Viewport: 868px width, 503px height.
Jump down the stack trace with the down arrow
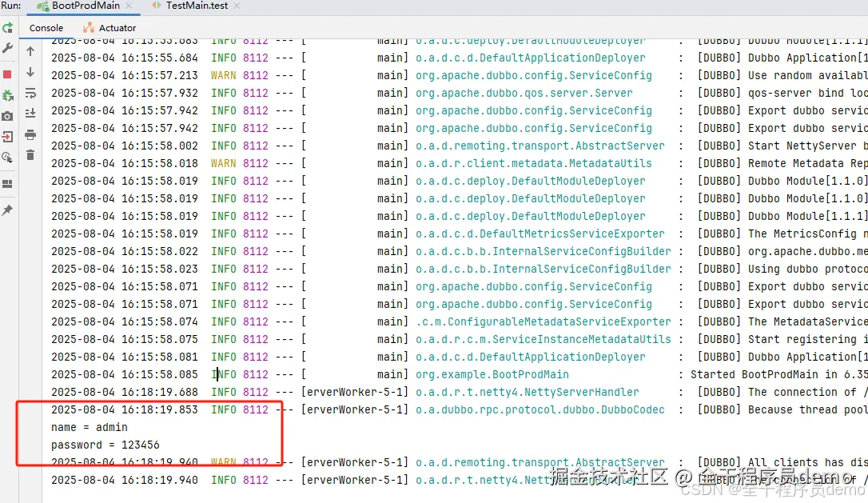(30, 72)
